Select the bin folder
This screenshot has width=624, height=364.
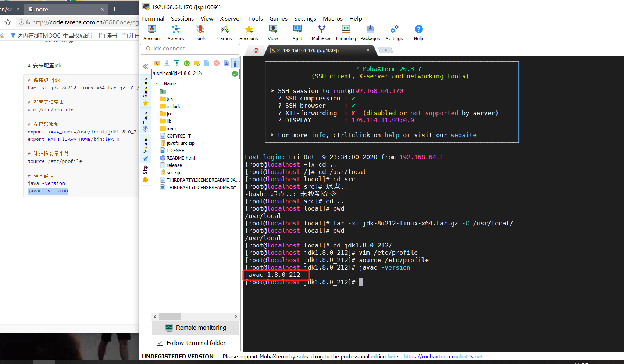tap(167, 99)
